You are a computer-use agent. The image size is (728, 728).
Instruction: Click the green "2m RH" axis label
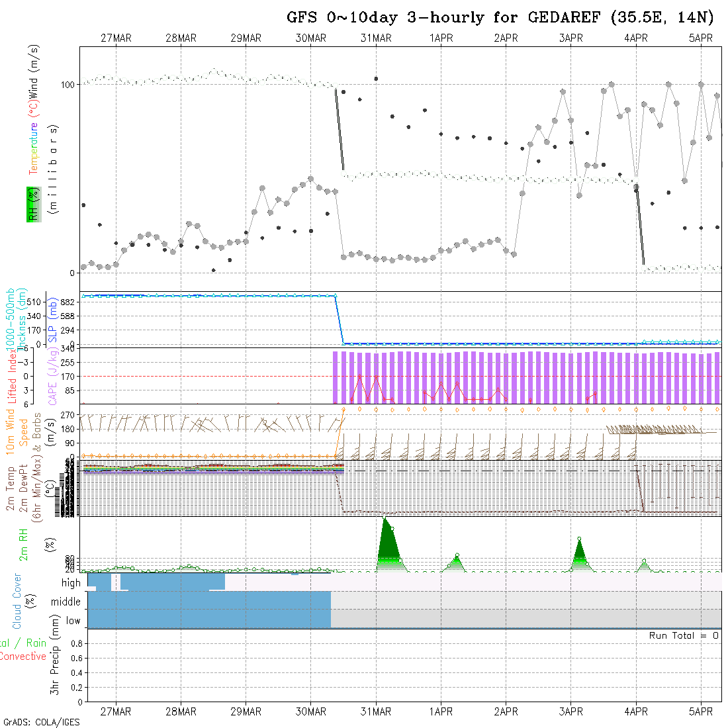click(x=23, y=544)
